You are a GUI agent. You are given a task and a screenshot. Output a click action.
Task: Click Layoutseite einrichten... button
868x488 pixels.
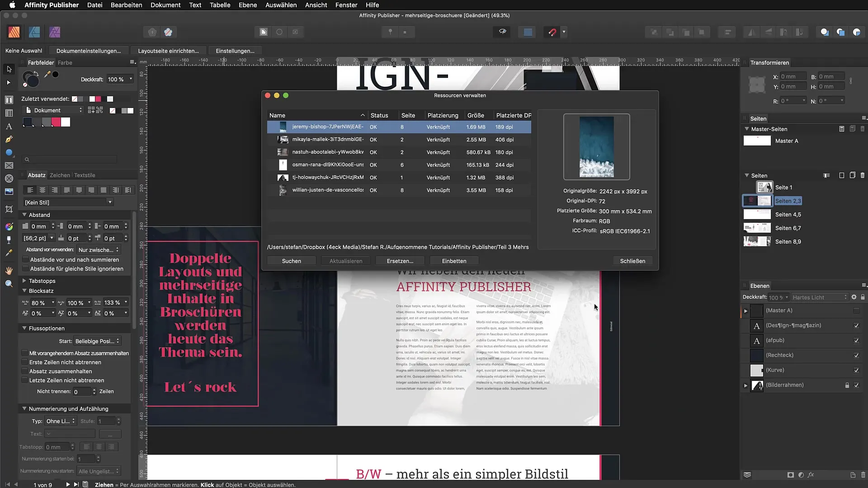[x=168, y=51]
